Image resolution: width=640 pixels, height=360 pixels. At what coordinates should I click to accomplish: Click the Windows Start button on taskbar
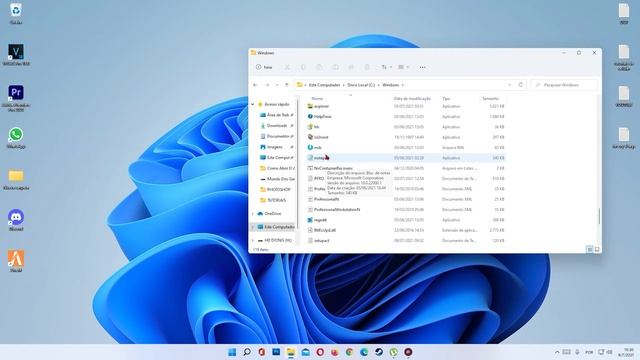(232, 352)
